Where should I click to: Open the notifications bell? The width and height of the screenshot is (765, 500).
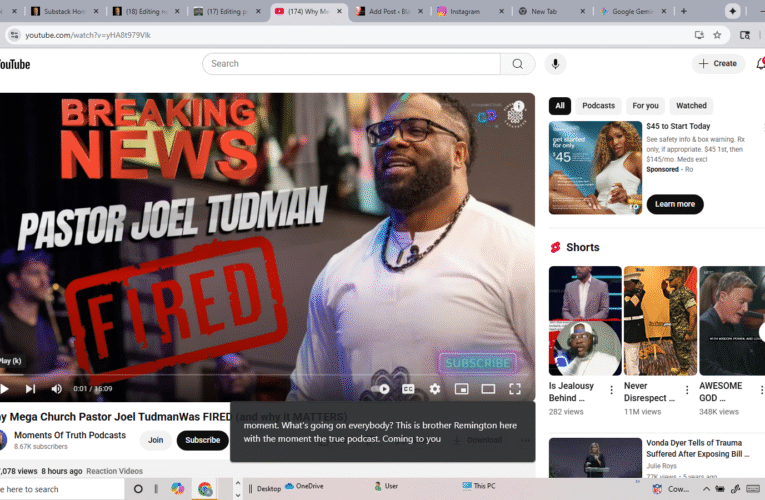point(760,63)
